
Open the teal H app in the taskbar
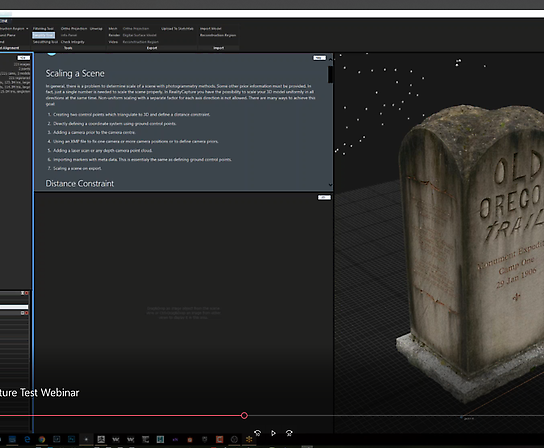(x=160, y=439)
